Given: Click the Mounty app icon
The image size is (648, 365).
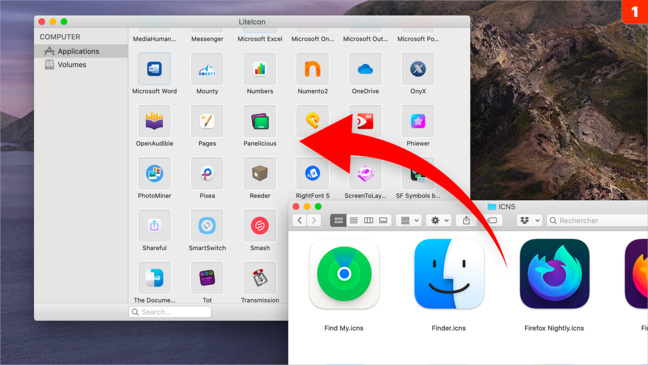Looking at the screenshot, I should [207, 69].
